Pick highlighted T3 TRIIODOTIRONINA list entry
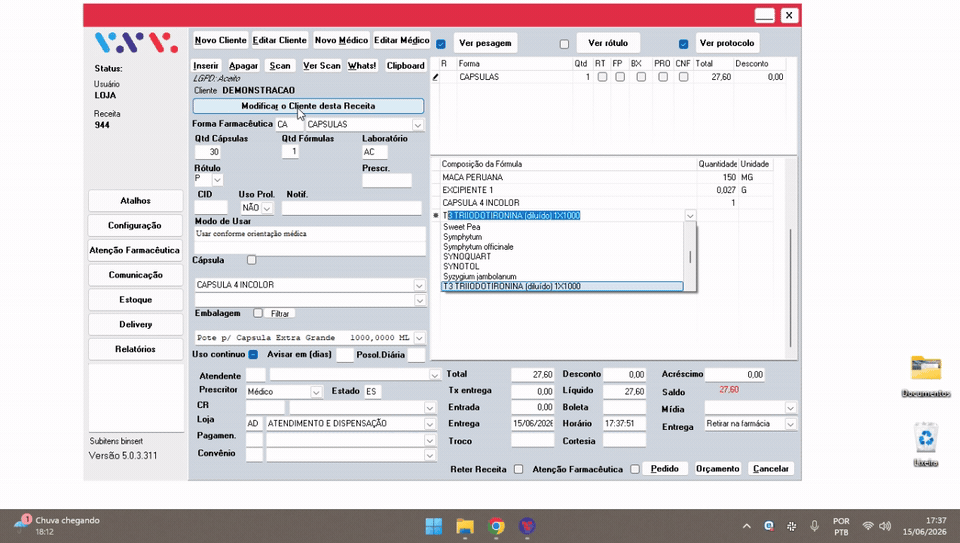Image resolution: width=960 pixels, height=543 pixels. coord(562,286)
